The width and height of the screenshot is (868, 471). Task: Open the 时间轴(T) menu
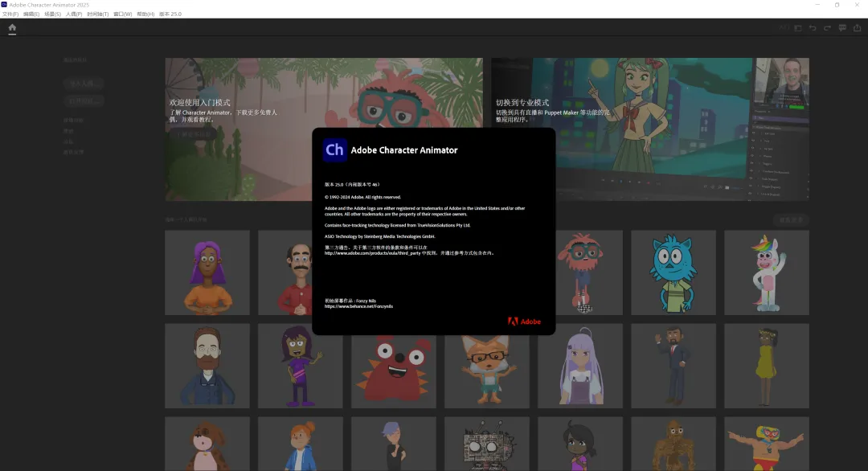(97, 14)
